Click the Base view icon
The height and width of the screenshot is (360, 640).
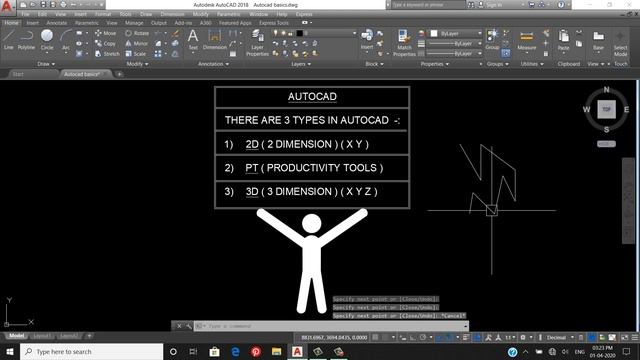[598, 40]
